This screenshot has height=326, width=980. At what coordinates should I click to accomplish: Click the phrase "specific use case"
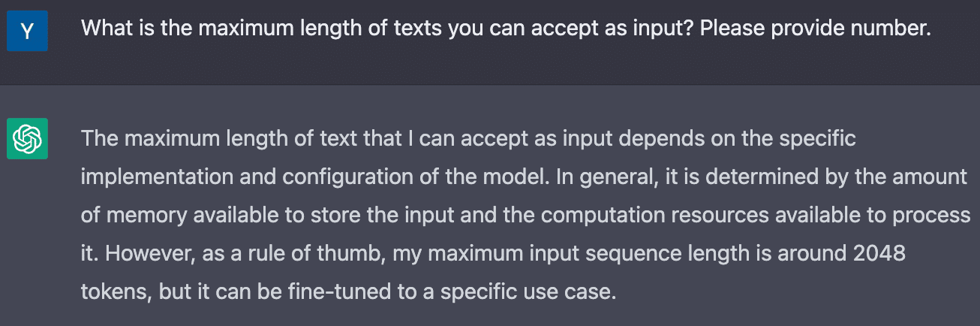click(537, 292)
